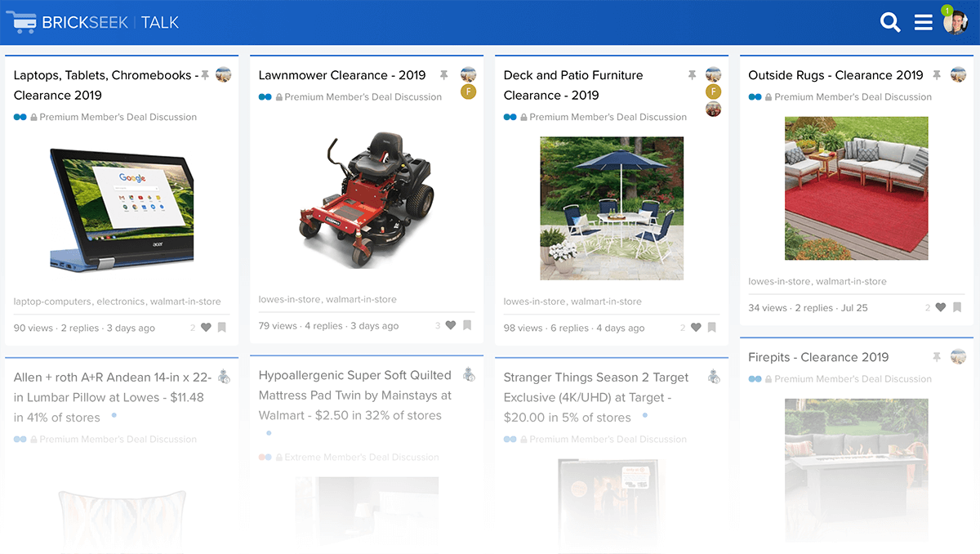This screenshot has width=980, height=554.
Task: Click the firepit table image
Action: coord(857,470)
